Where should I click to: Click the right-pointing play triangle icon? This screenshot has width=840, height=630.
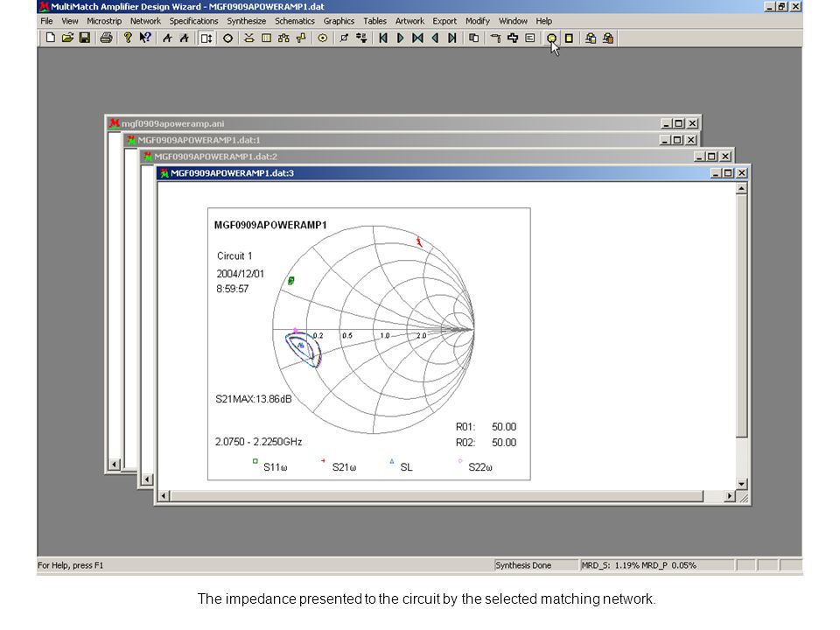click(400, 38)
